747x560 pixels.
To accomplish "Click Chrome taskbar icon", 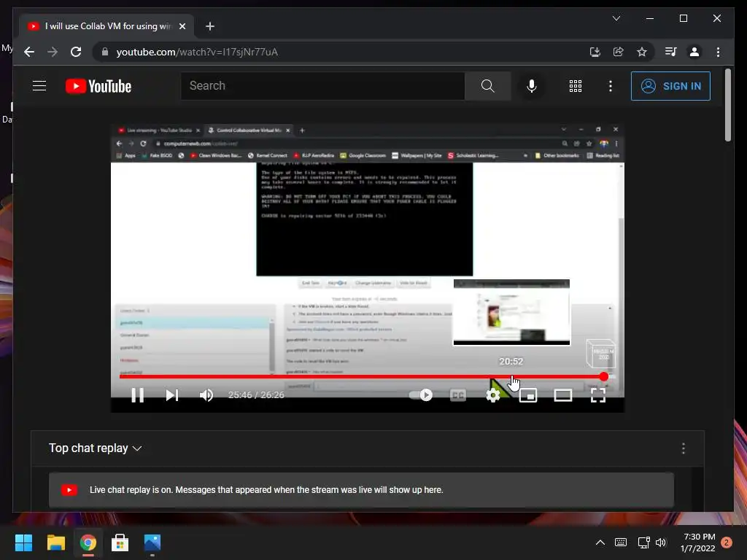I will pyautogui.click(x=88, y=542).
